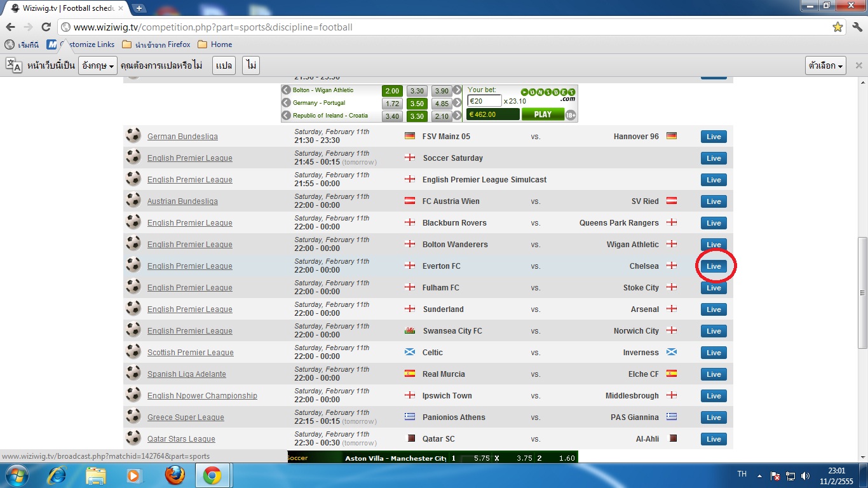Select odds 3.40 for Republic of Ireland - Croatia

click(392, 116)
